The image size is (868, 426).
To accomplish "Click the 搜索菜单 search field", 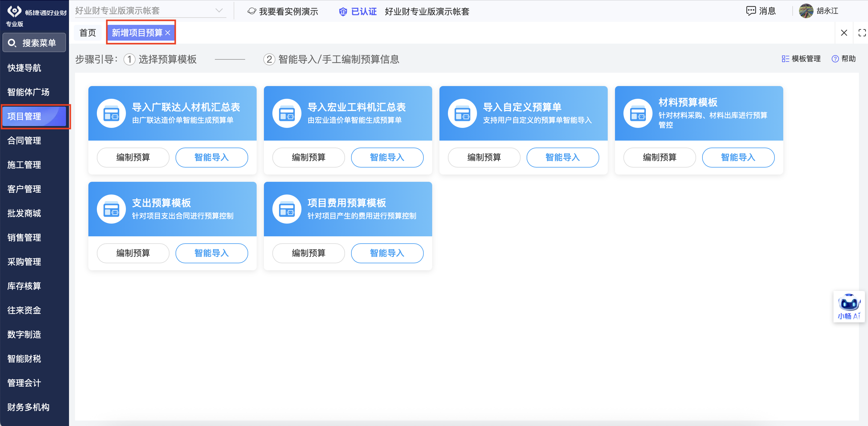I will [35, 43].
